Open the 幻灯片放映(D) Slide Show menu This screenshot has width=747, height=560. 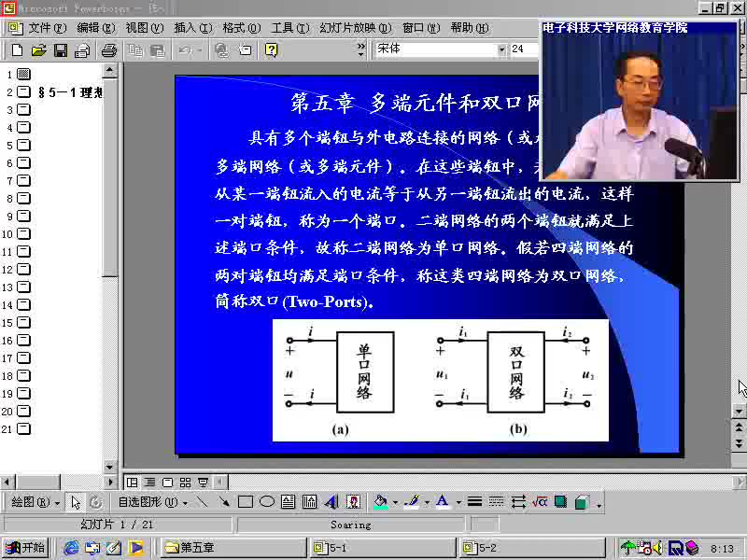[x=356, y=28]
